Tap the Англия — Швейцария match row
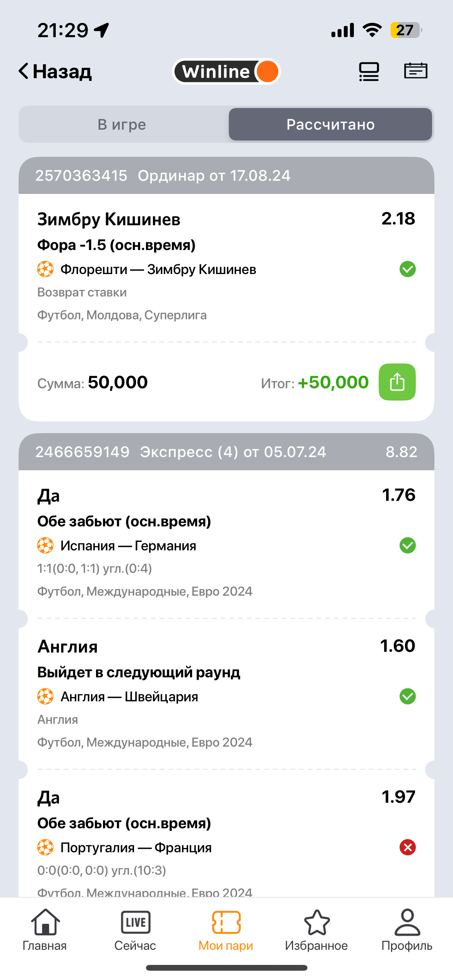The height and width of the screenshot is (980, 453). click(x=129, y=697)
